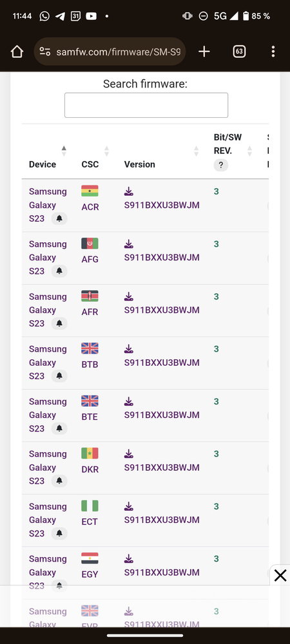Sort table by Version column arrows

[x=196, y=151]
